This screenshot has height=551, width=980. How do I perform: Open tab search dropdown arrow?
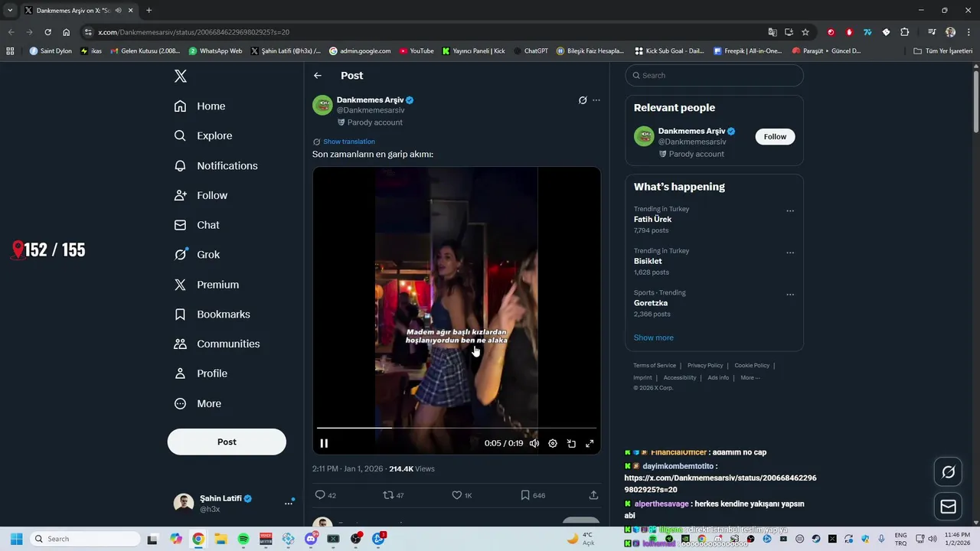pos(10,11)
